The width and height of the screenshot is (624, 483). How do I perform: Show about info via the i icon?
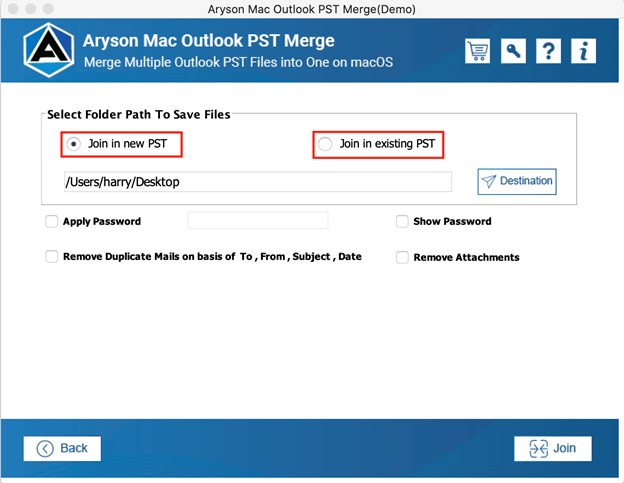pos(583,51)
